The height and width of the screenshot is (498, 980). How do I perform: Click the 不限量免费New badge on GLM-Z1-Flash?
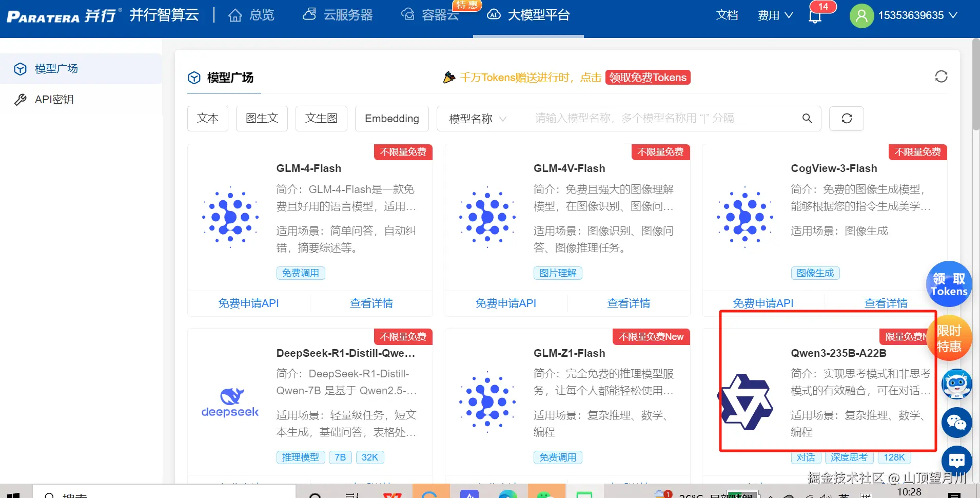click(x=651, y=337)
